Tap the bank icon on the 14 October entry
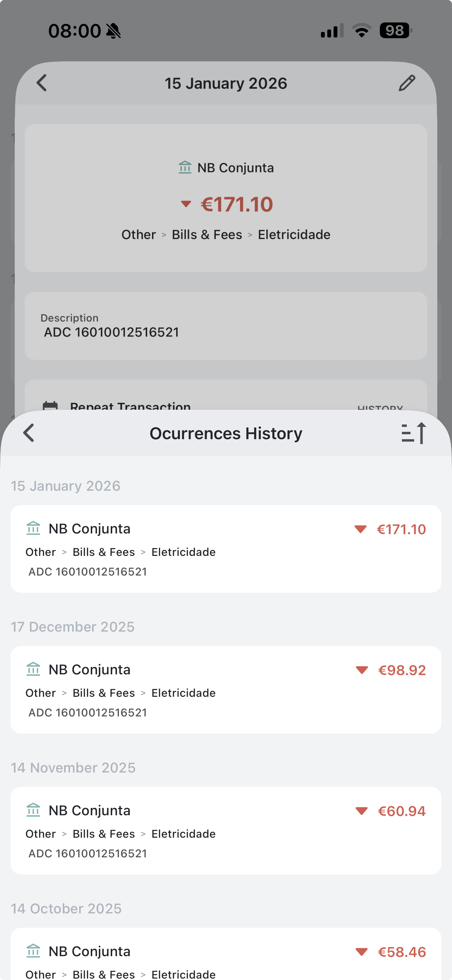This screenshot has width=452, height=980. click(x=34, y=951)
